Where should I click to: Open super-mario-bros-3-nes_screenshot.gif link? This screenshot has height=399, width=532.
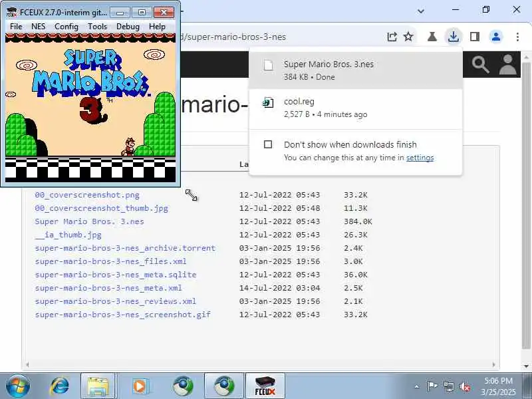123,315
